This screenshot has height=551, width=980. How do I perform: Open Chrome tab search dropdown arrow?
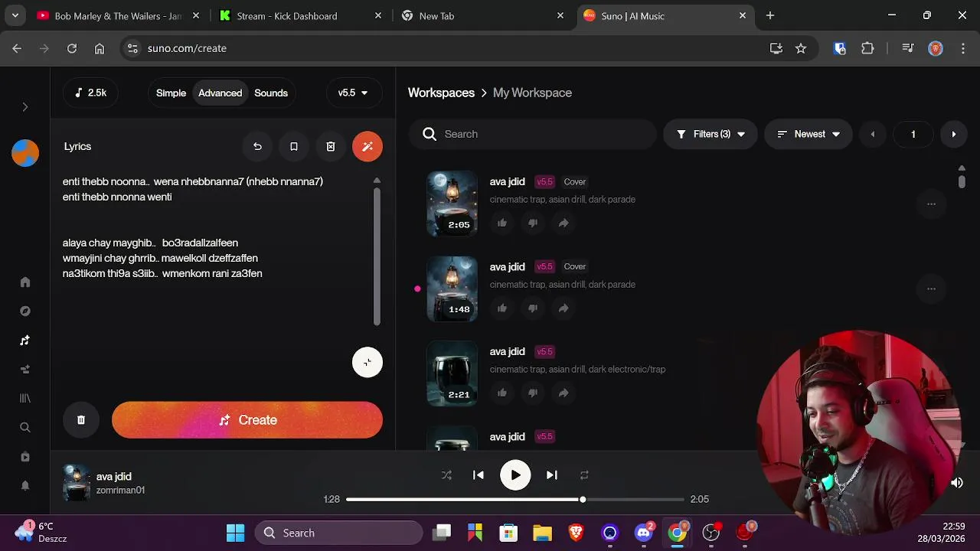(x=15, y=15)
